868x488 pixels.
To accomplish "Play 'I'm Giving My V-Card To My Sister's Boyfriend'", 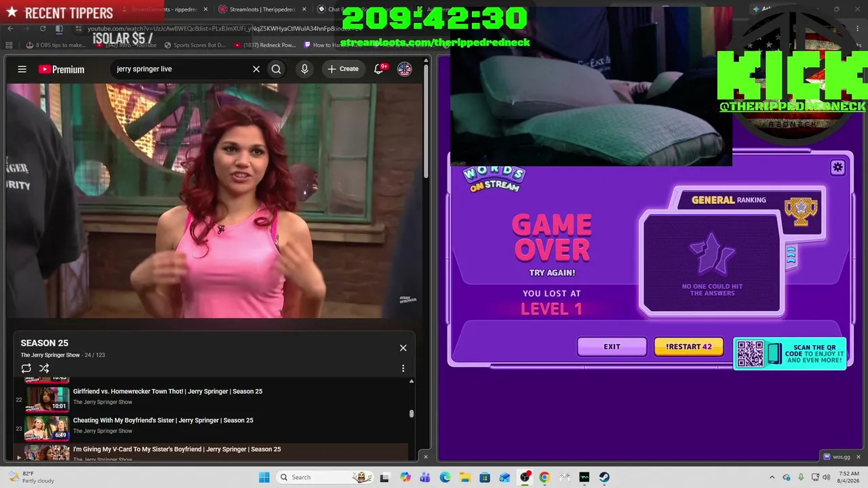I will click(x=176, y=449).
